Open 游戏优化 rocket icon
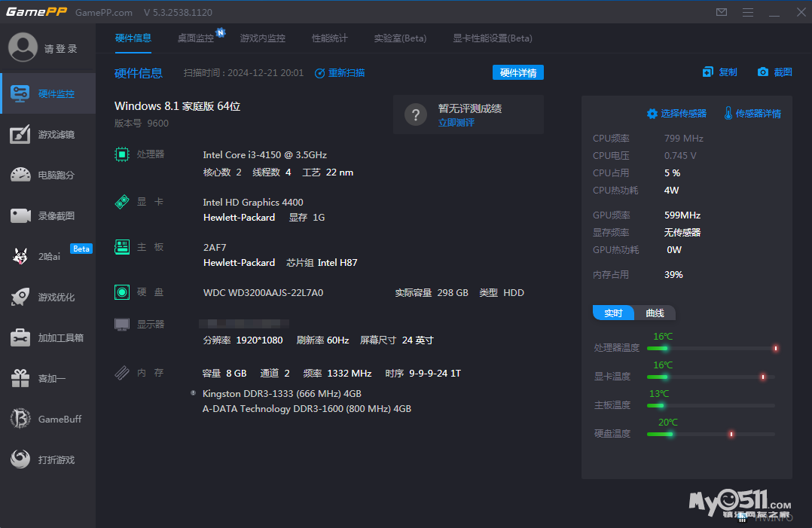 20,297
